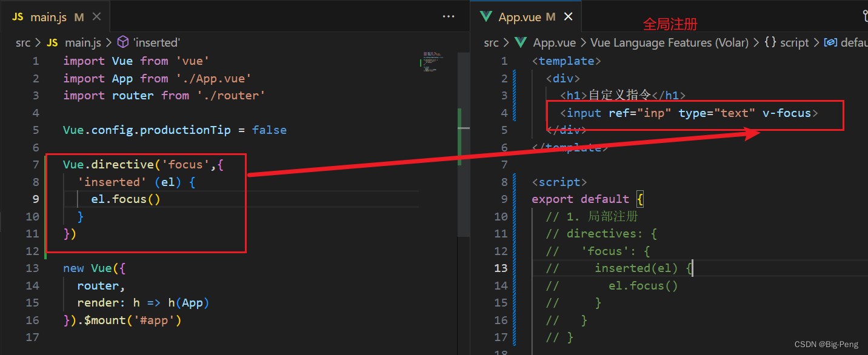868x355 pixels.
Task: Open the script breadcrumb in App.vue
Action: [787, 42]
